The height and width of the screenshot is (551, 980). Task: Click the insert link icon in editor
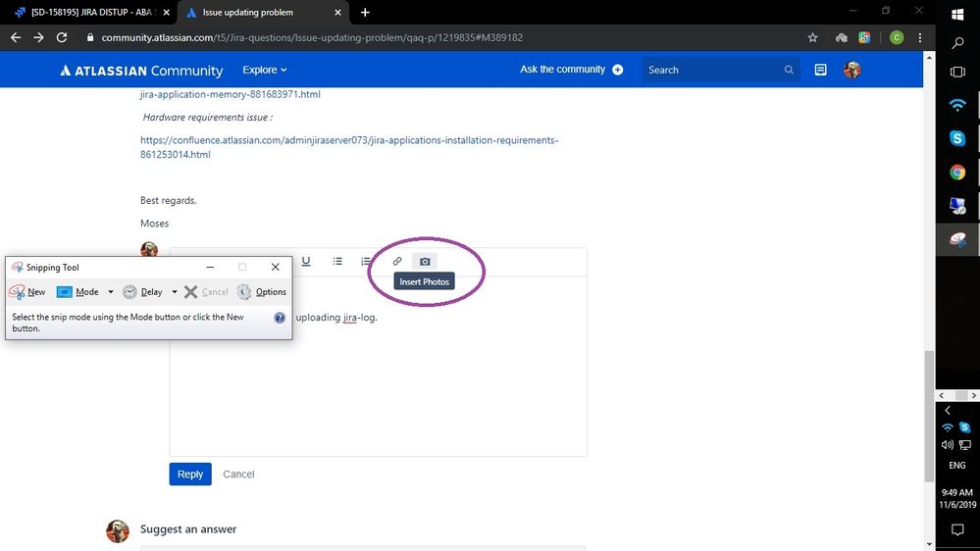click(397, 262)
